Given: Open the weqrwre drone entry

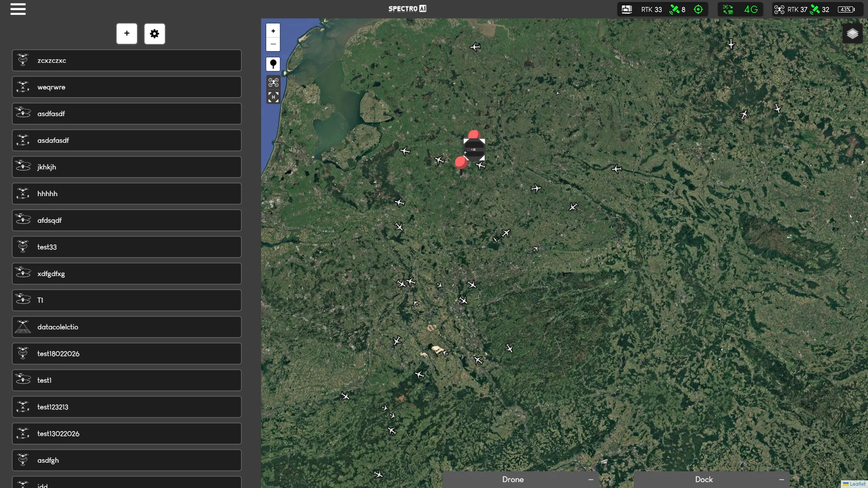Looking at the screenshot, I should point(127,87).
